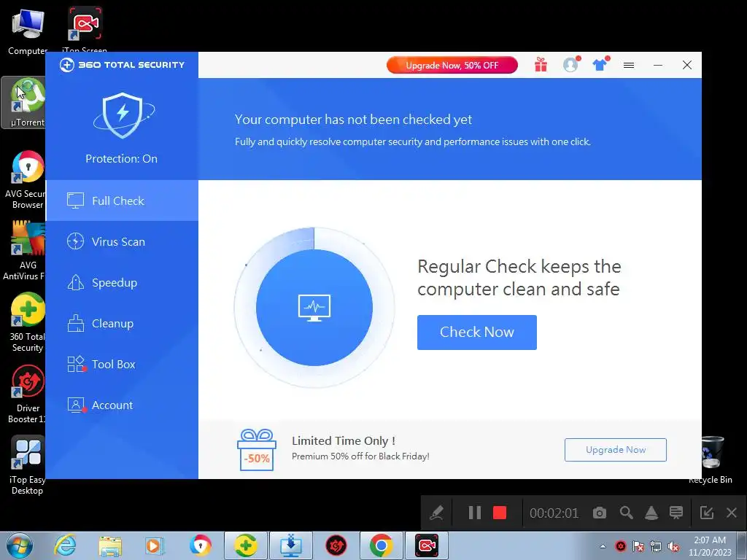Viewport: 747px width, 560px height.
Task: Click the recording timer 00:02:01
Action: pos(554,513)
